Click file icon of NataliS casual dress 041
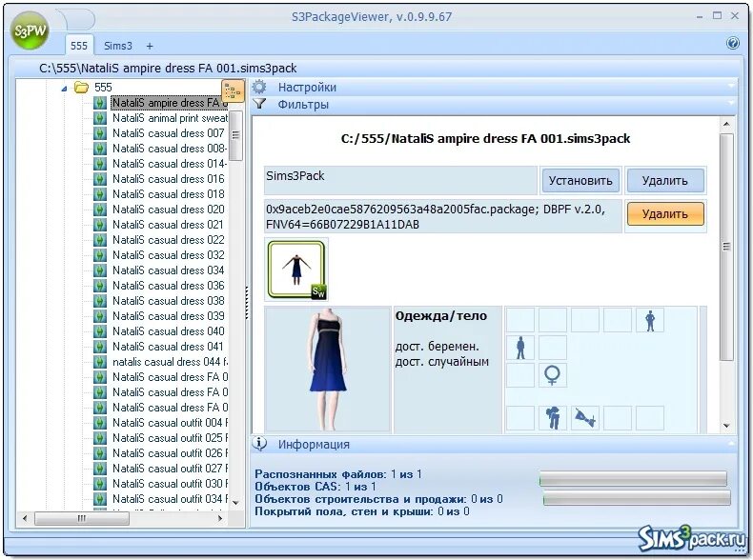The height and width of the screenshot is (560, 753). [x=100, y=347]
